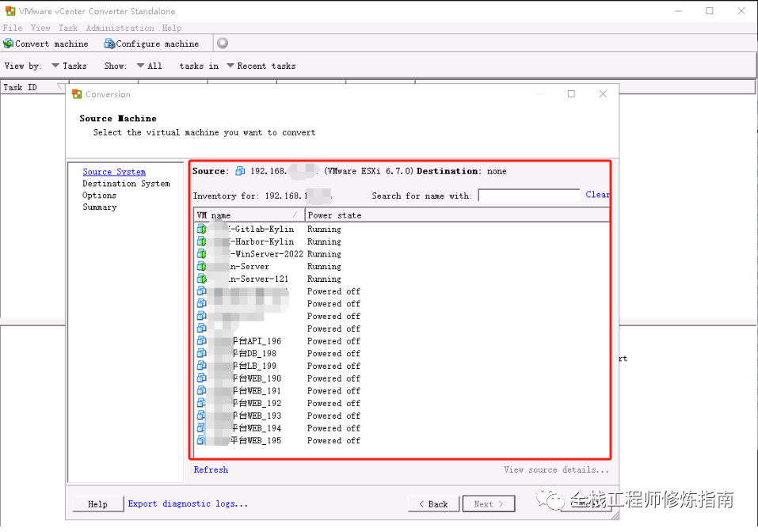Click Destination System step in the wizard list
Image resolution: width=758 pixels, height=532 pixels.
point(126,184)
